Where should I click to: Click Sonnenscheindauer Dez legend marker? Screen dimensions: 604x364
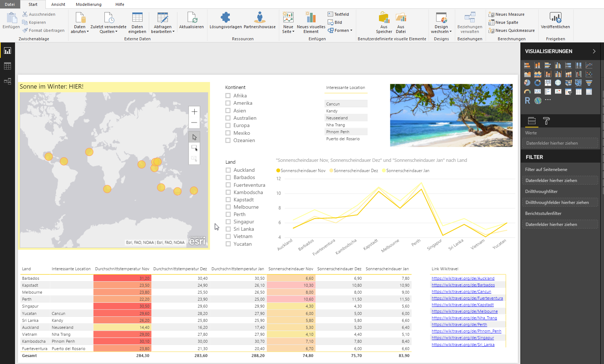pyautogui.click(x=331, y=171)
